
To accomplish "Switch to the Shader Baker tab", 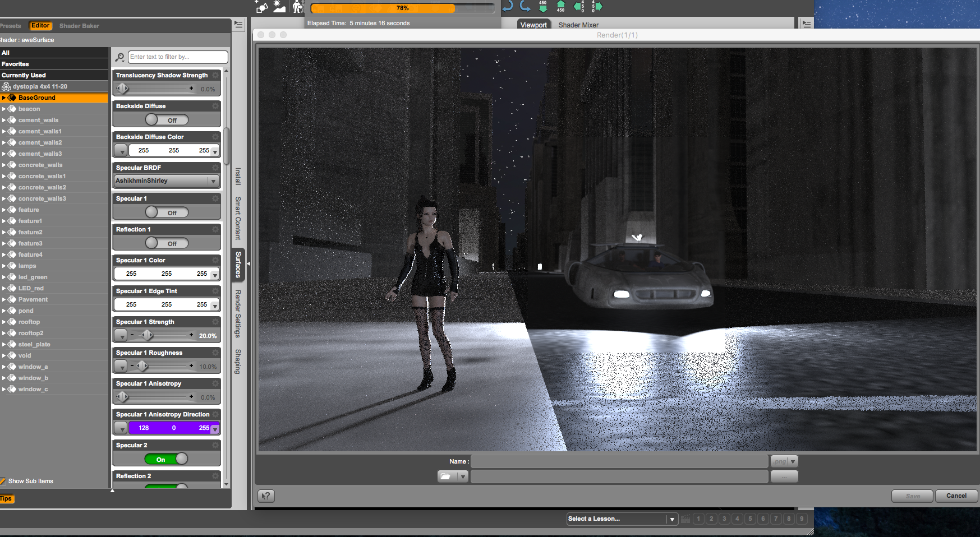I will click(80, 26).
